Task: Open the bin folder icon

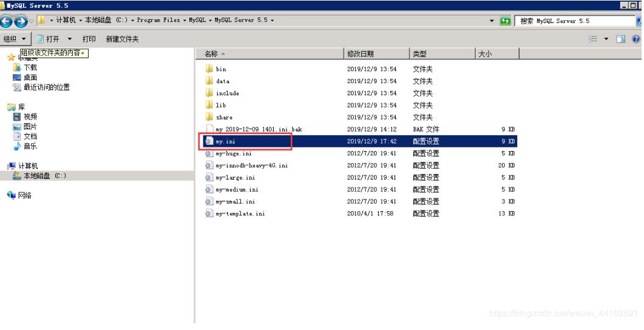Action: pyautogui.click(x=209, y=69)
